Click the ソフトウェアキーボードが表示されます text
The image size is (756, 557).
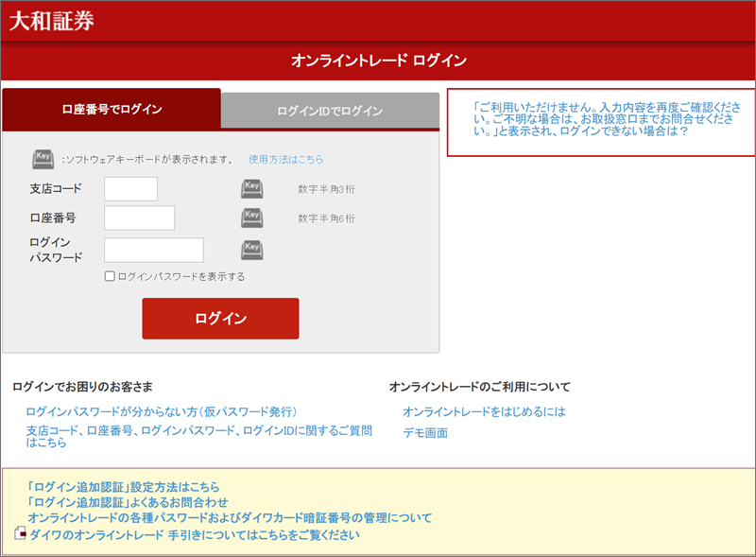pyautogui.click(x=147, y=159)
